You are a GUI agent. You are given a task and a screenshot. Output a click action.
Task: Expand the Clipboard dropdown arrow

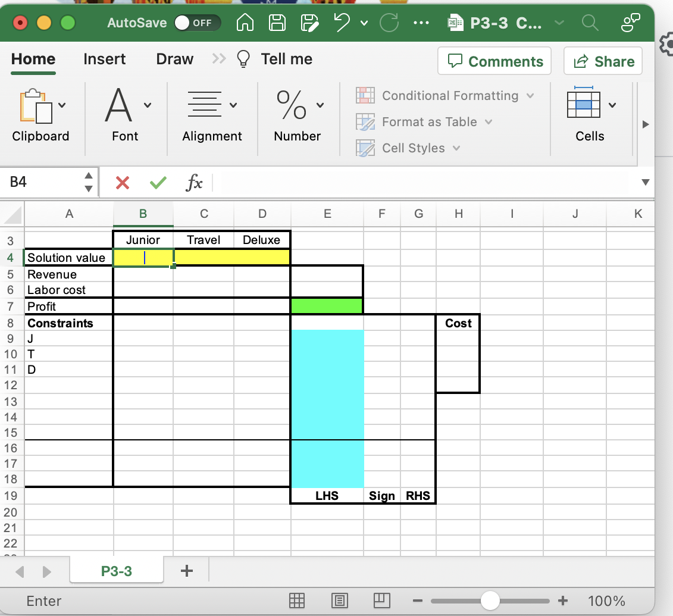(62, 105)
